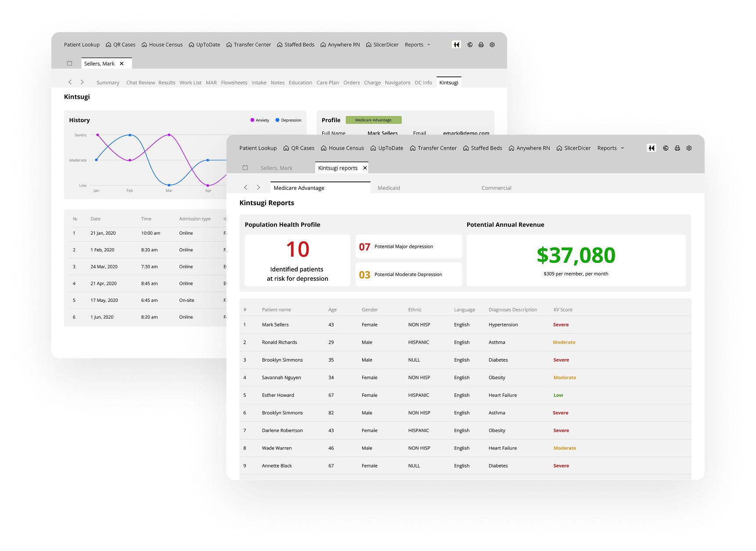Click Patient Lookup in back window
Viewport: 756px width, 551px height.
82,45
